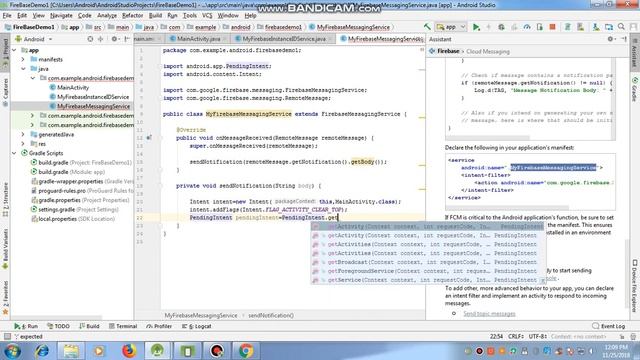The image size is (640, 360).
Task: Select MyFirebaseInstanceIDService in the project tree
Action: point(93,97)
